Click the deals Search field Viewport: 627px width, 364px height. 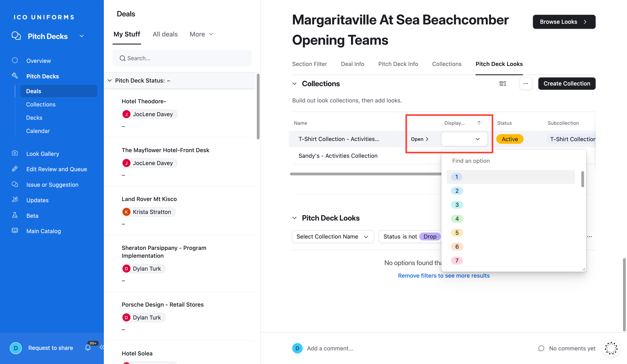click(182, 58)
